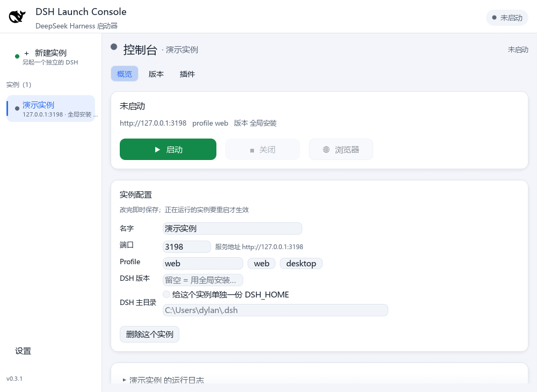The image size is (537, 392).
Task: Switch to the 概览 tab
Action: tap(125, 74)
